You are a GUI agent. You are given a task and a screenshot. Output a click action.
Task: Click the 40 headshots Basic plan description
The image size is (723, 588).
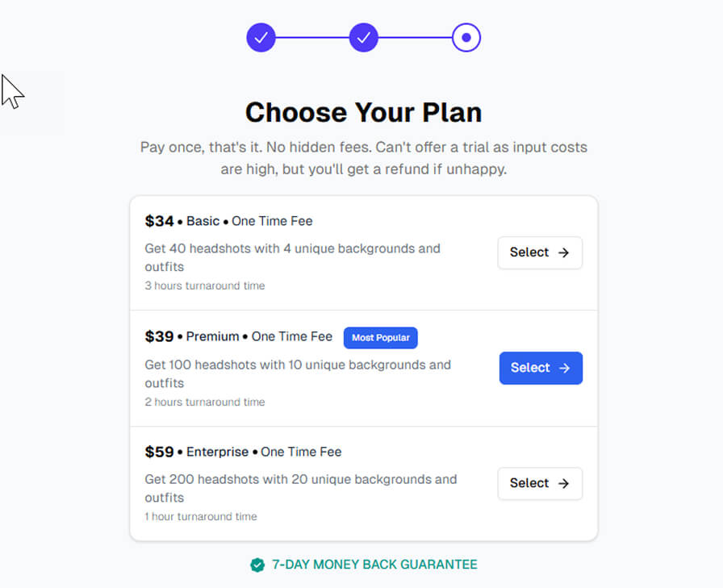pos(292,257)
